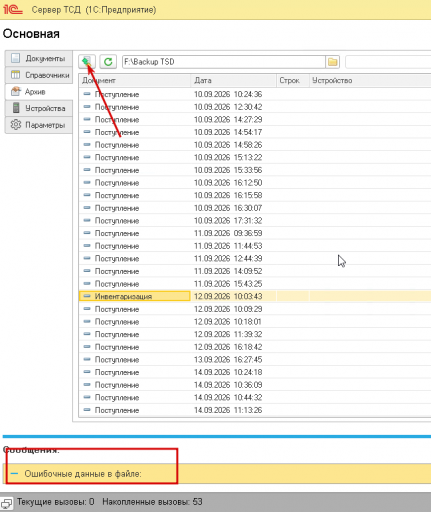Click the F:\Backup TSD path field
This screenshot has height=512, width=431.
[x=224, y=62]
